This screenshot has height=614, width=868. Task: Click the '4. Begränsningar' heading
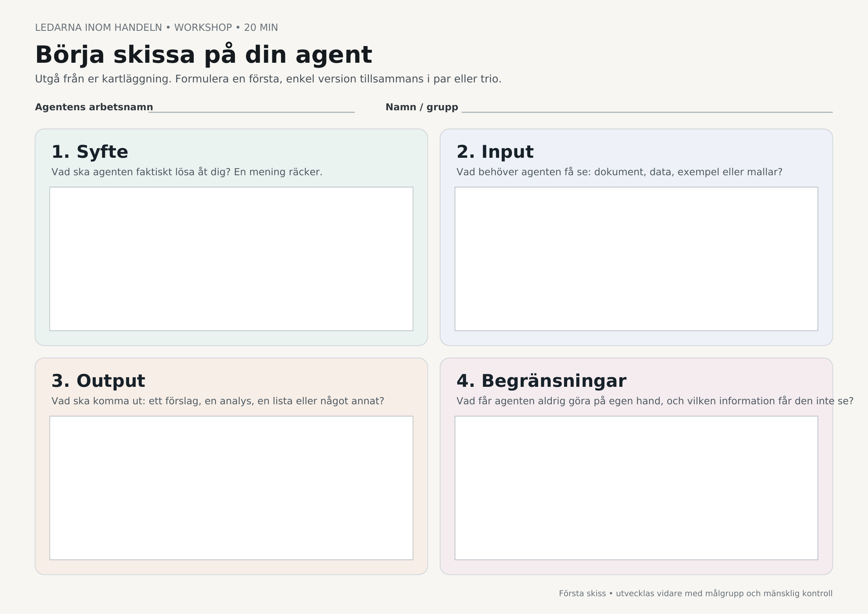click(541, 381)
